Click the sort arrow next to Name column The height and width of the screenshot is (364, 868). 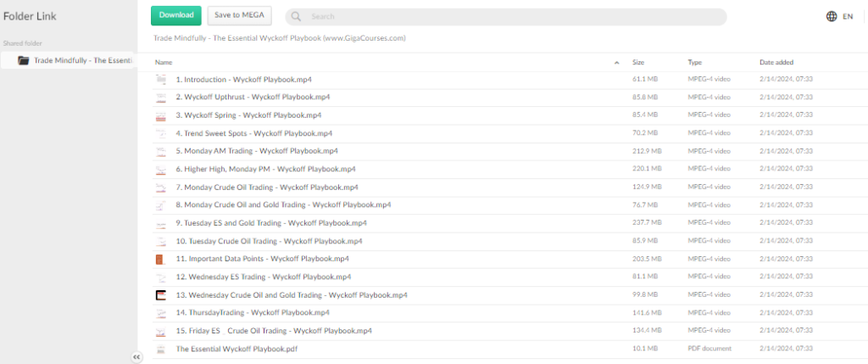616,63
